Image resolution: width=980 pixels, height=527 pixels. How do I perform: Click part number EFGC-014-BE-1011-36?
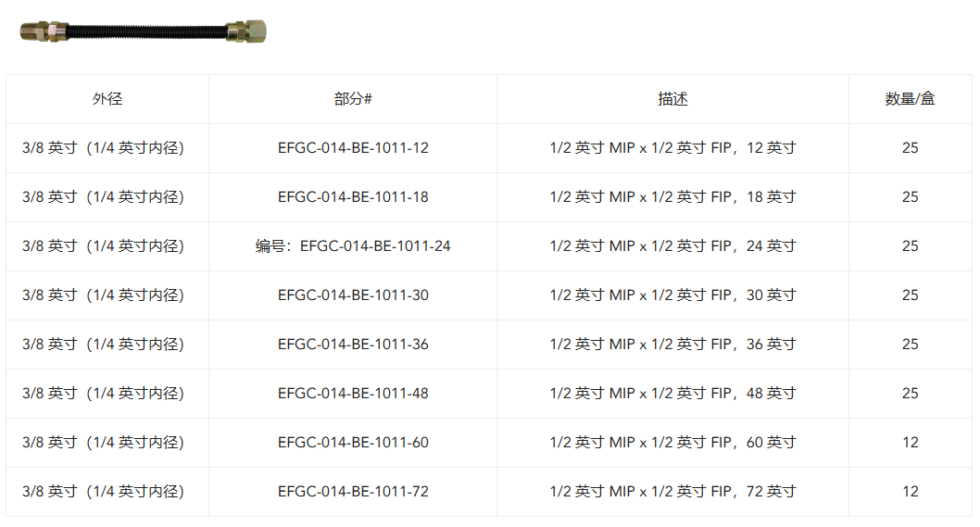(353, 345)
